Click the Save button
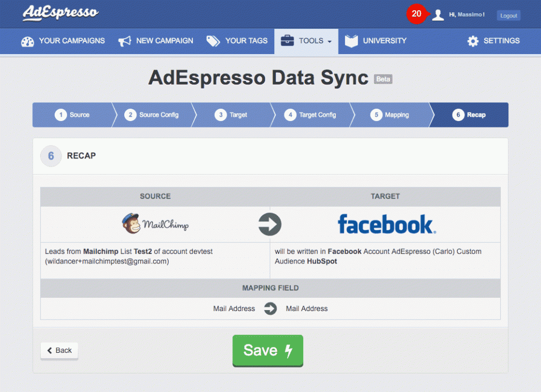The width and height of the screenshot is (541, 392). [x=267, y=351]
